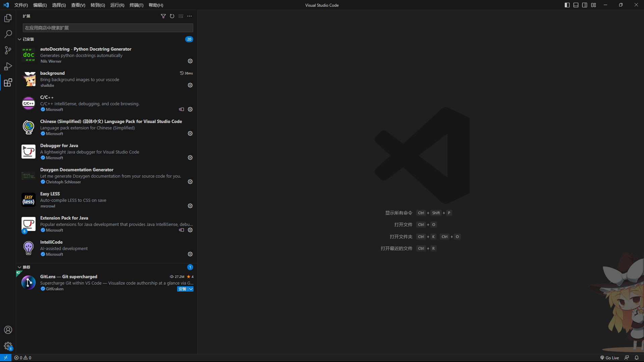The height and width of the screenshot is (362, 644).
Task: Open the Run and Debug view
Action: pos(8,66)
